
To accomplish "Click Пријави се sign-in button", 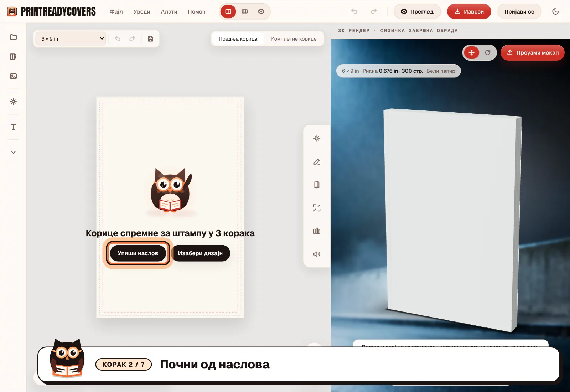I will pyautogui.click(x=519, y=11).
